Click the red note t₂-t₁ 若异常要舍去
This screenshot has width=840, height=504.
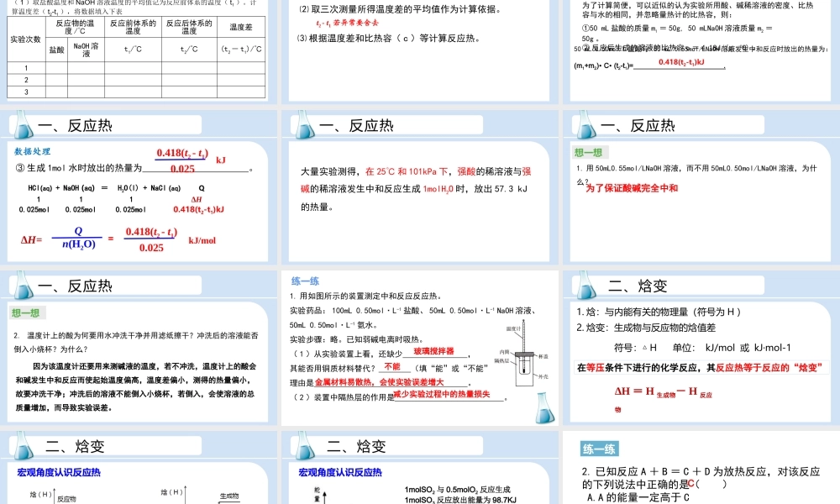coord(347,23)
